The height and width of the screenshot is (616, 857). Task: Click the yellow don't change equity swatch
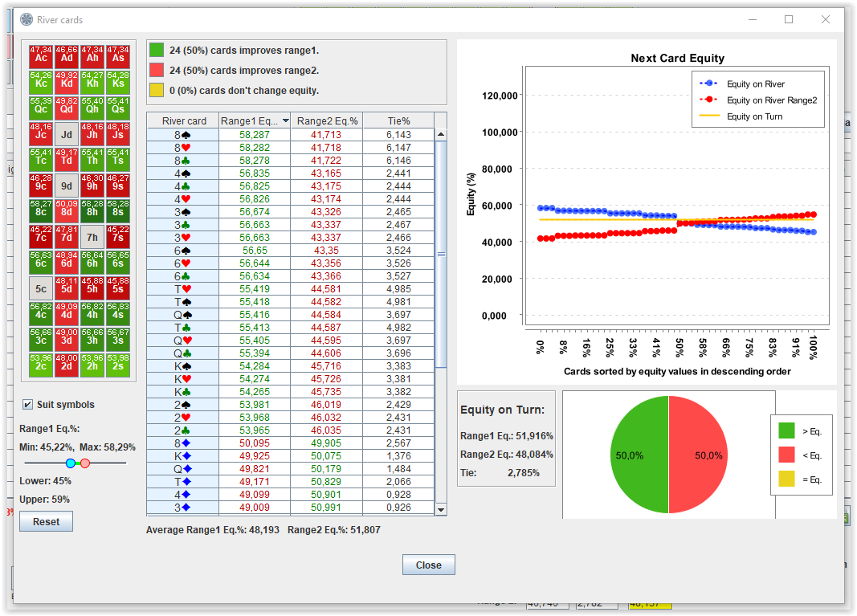[157, 90]
